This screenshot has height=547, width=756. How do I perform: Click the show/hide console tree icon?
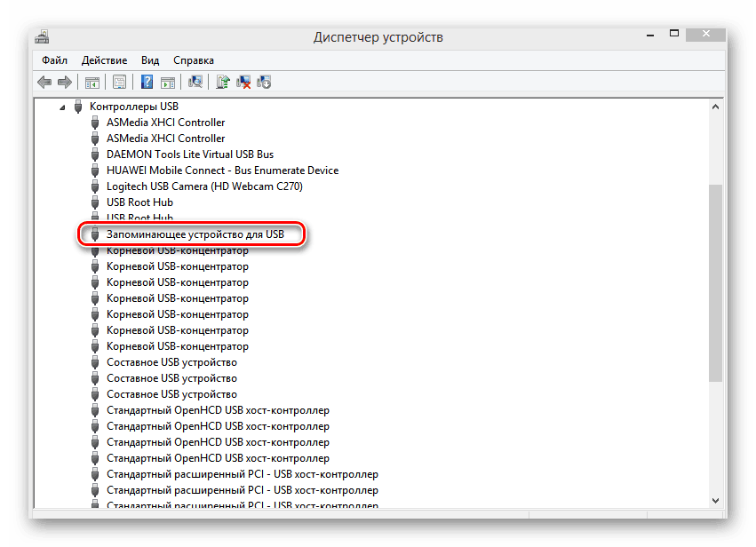coord(92,83)
